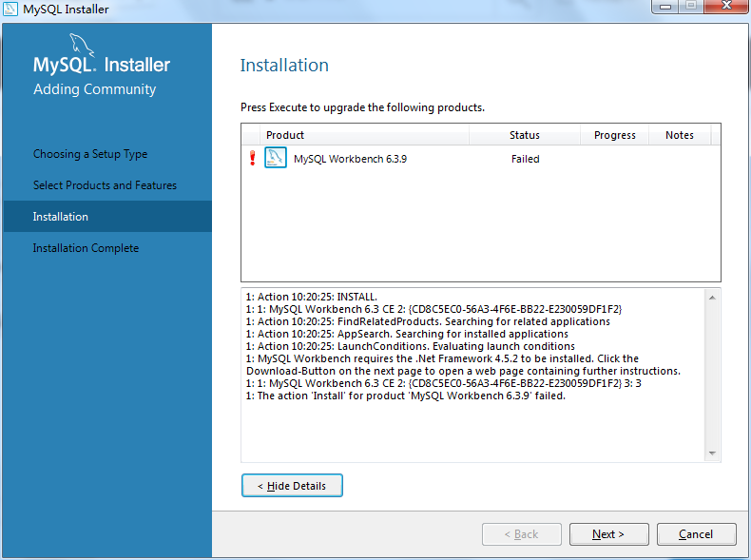Click the log scrollbar up arrow
This screenshot has width=751, height=560.
tap(712, 298)
